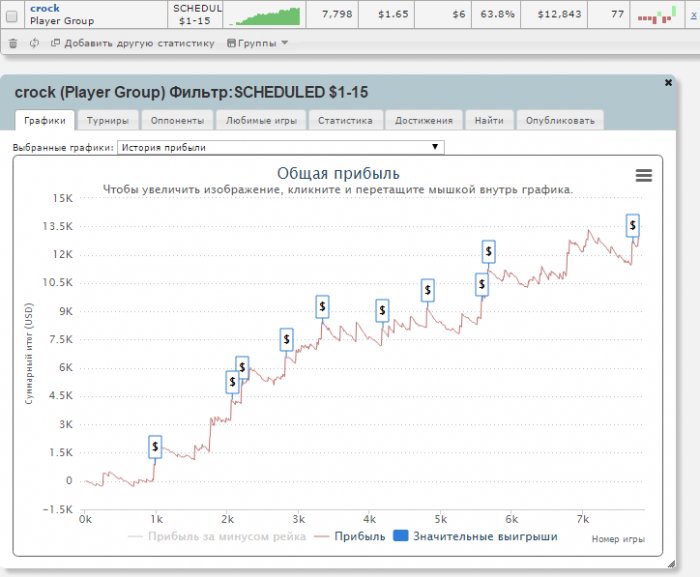Open the 'История прибыли' graph dropdown

click(x=281, y=147)
